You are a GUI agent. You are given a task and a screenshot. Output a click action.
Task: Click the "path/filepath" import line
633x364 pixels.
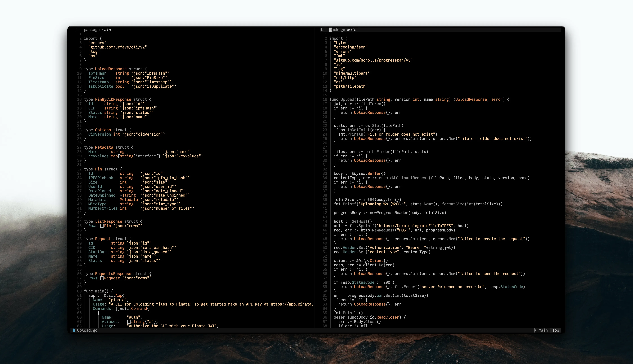point(350,86)
